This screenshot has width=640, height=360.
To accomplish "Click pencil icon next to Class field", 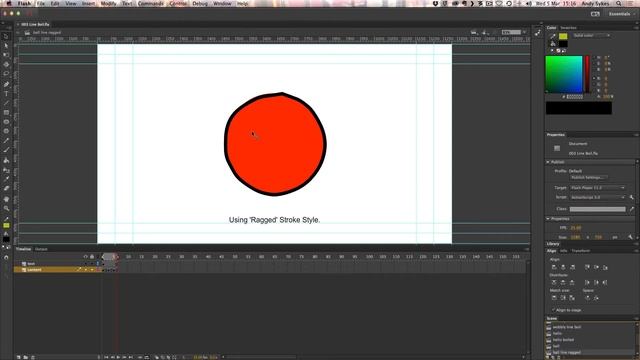I will tap(631, 209).
